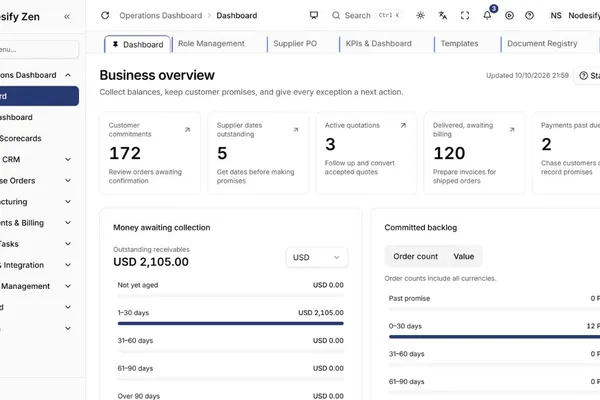This screenshot has width=600, height=400.
Task: Click the Past promise backlog row
Action: coord(494,302)
